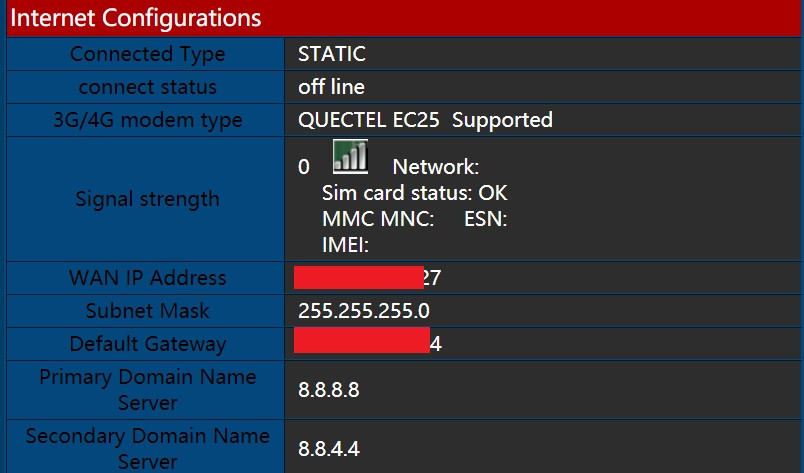The height and width of the screenshot is (473, 804).
Task: Select the QUECTEL EC25 Supported text
Action: click(x=425, y=120)
